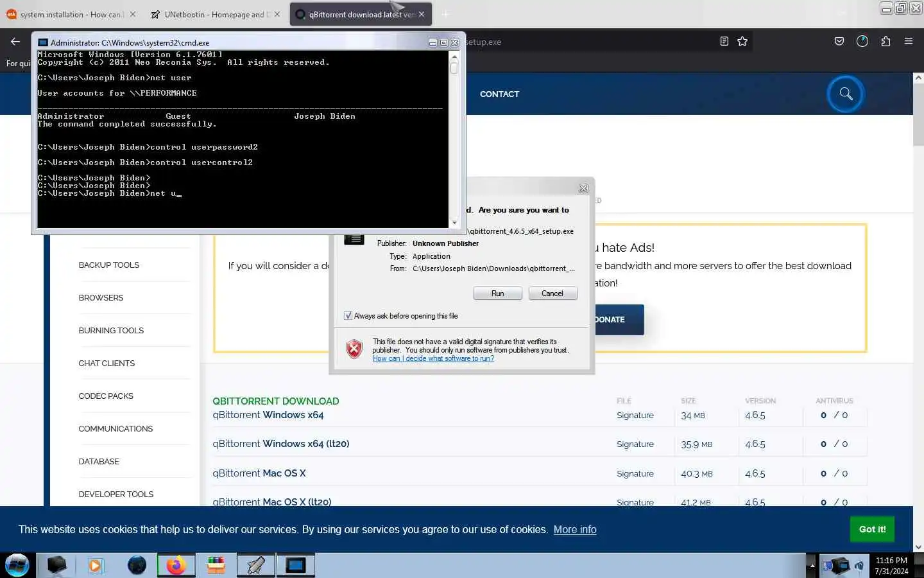Open Firefox extensions puzzle icon
924x578 pixels.
pyautogui.click(x=886, y=41)
